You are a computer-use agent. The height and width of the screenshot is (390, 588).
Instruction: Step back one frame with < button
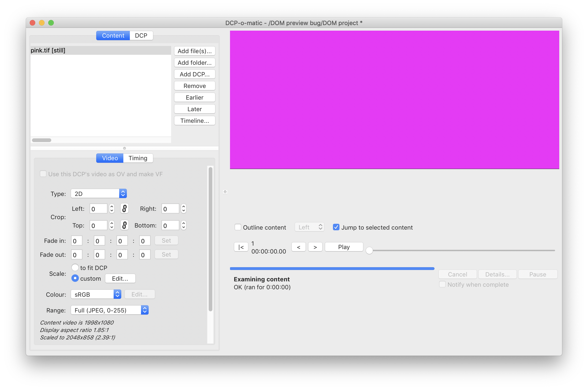click(298, 247)
